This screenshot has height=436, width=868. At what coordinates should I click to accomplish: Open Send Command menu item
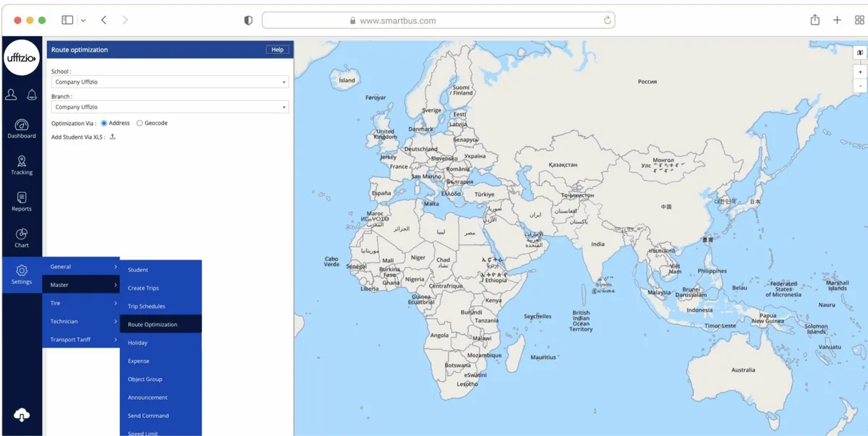click(161, 416)
